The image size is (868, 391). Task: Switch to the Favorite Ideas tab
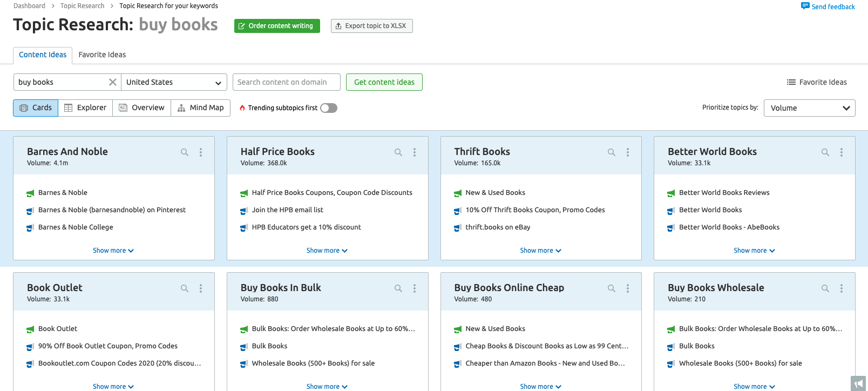[x=102, y=55]
